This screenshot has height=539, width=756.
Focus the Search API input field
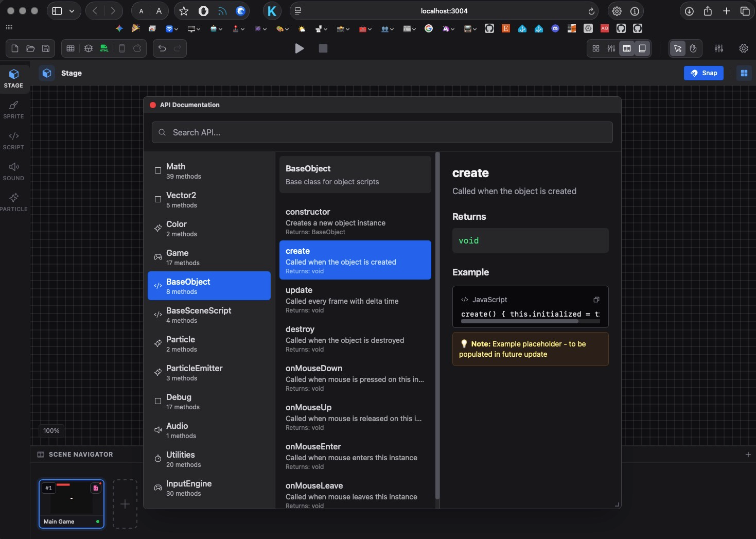pyautogui.click(x=382, y=132)
